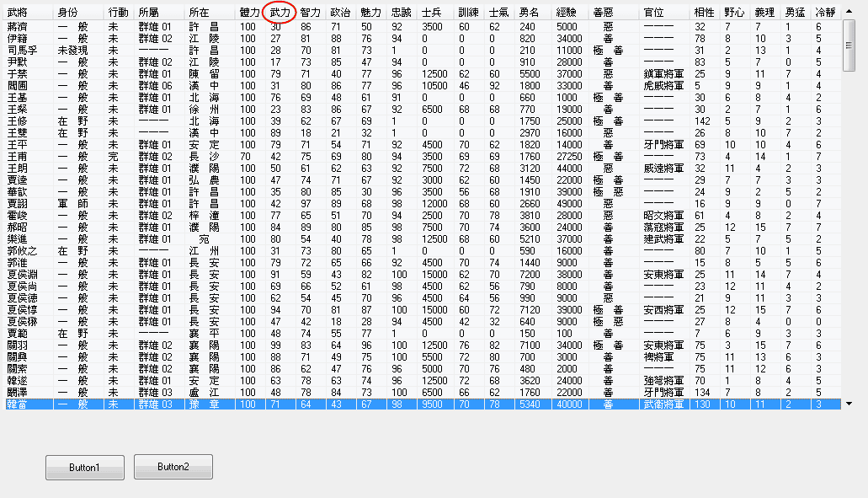
Task: Click the 官位 column header
Action: point(653,13)
